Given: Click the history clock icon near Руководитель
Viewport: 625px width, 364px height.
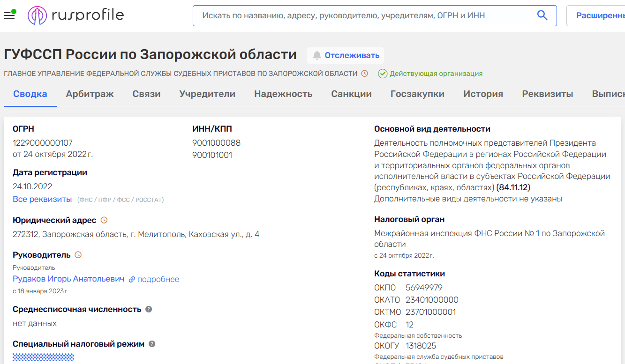Looking at the screenshot, I should (78, 255).
